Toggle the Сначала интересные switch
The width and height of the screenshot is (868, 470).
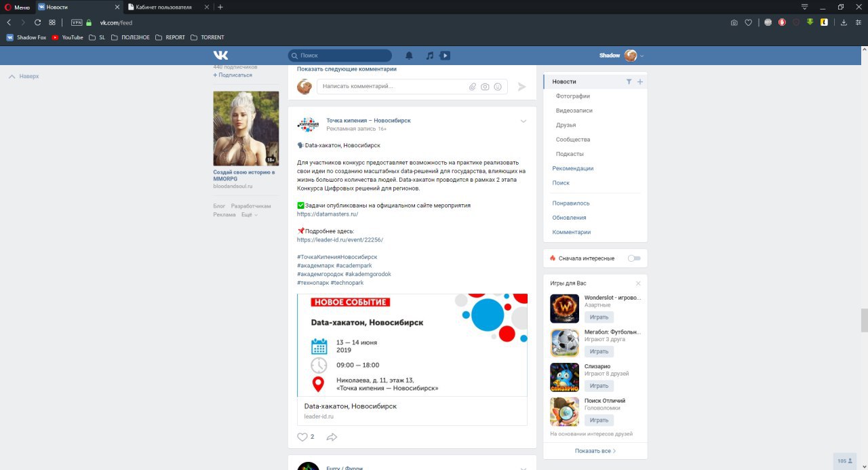[634, 258]
